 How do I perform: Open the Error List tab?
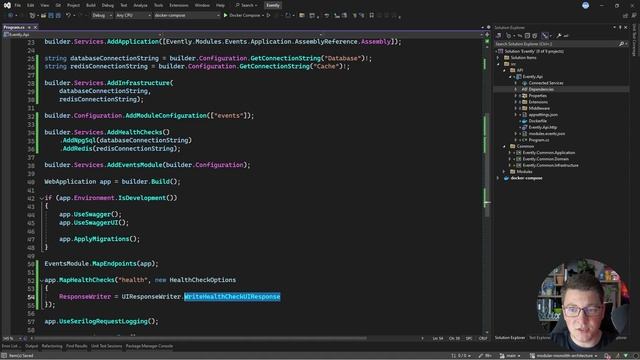point(10,346)
